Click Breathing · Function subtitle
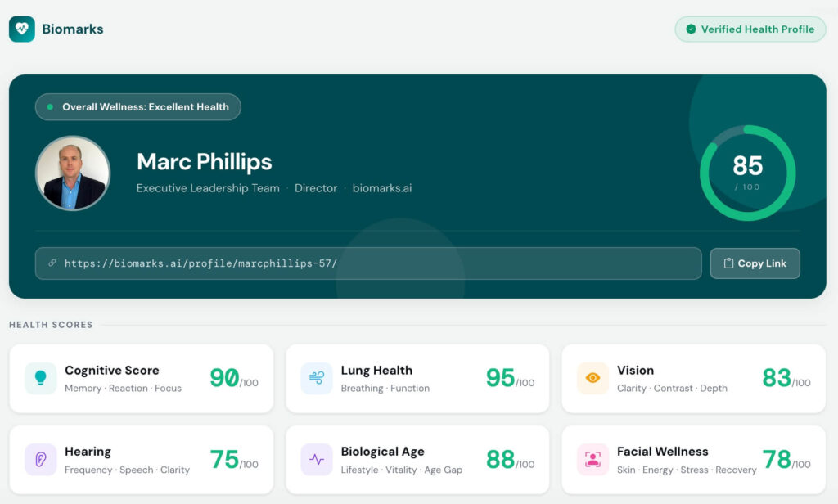This screenshot has width=838, height=504. [385, 388]
